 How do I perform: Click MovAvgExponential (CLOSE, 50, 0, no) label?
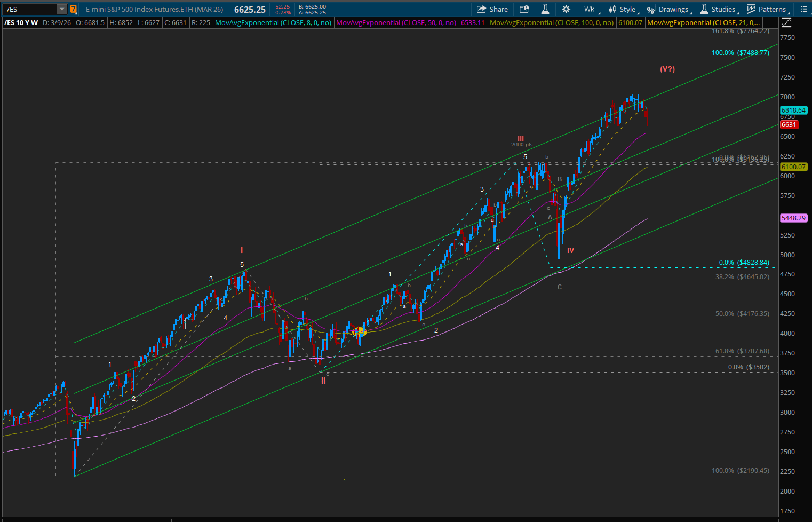(x=396, y=23)
